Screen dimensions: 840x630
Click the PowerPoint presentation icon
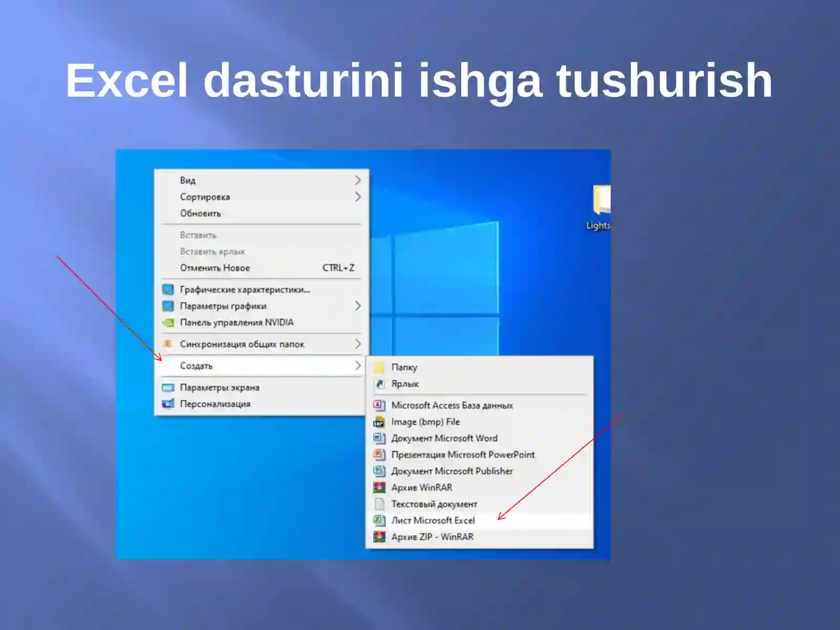(x=379, y=455)
